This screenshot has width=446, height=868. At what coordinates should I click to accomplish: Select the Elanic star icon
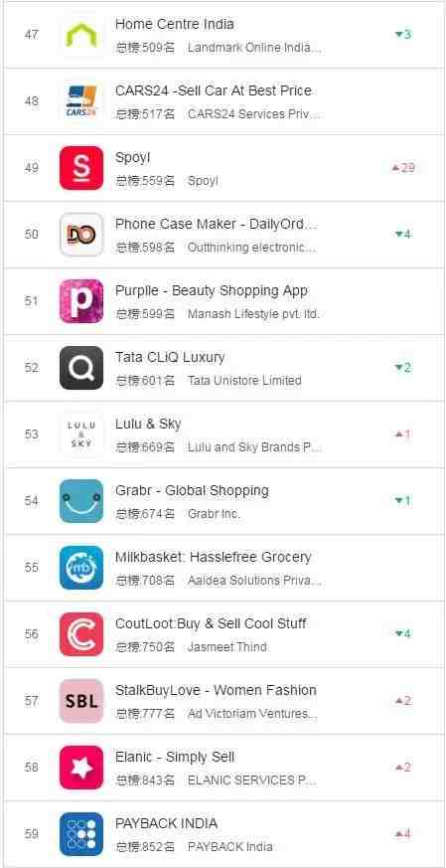81,768
